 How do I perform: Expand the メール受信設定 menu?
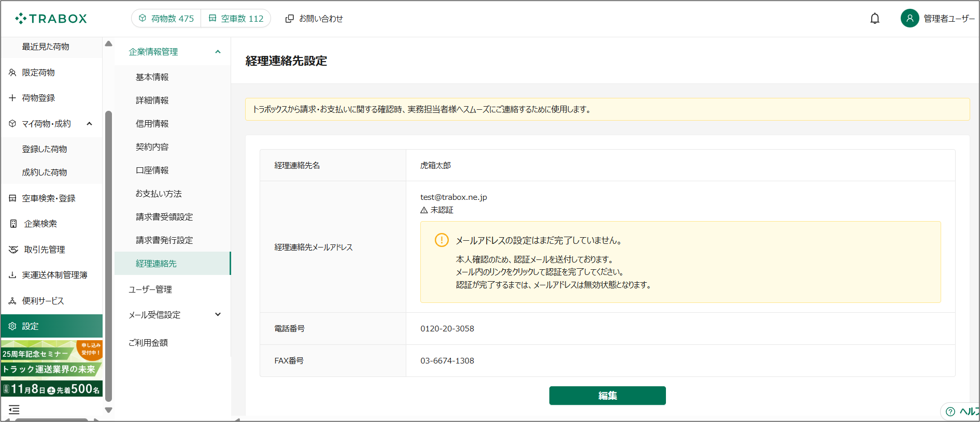click(218, 314)
